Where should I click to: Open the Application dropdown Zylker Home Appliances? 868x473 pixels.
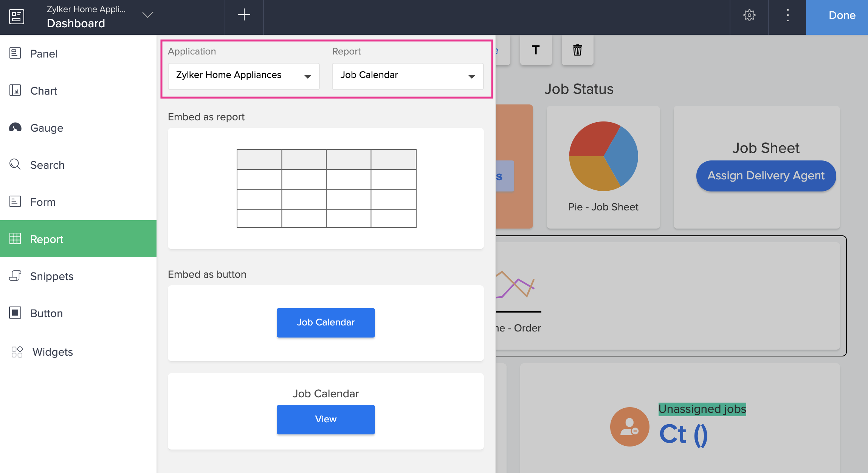pos(244,76)
